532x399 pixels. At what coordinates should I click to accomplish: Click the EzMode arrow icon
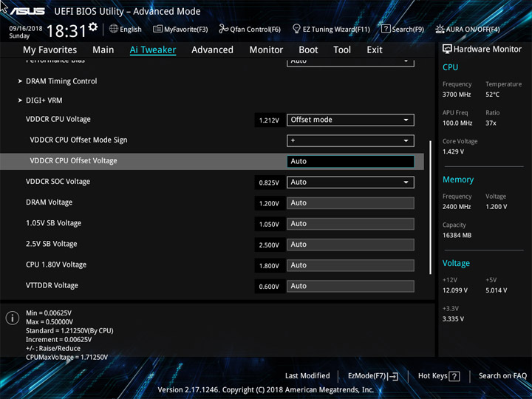pyautogui.click(x=394, y=376)
